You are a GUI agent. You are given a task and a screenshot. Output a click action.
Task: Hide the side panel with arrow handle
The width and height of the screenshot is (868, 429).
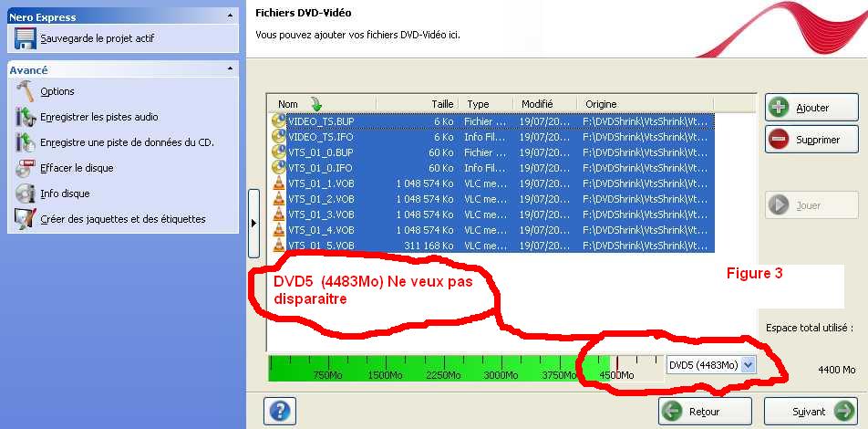253,222
